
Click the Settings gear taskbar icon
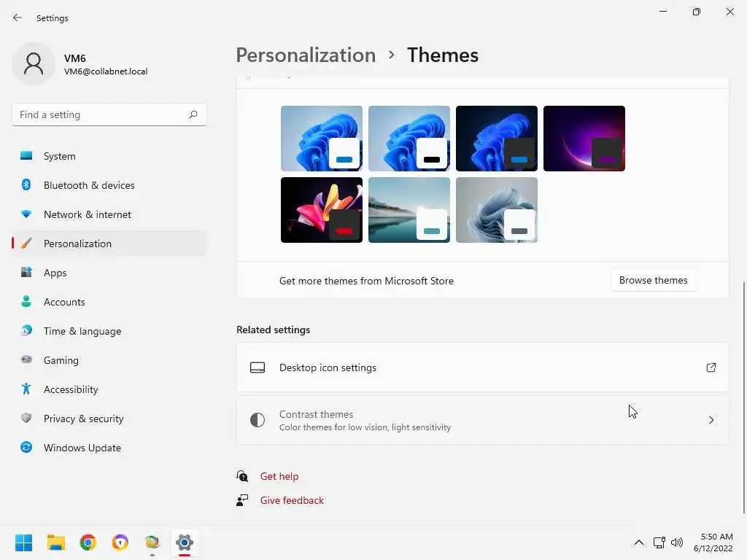pyautogui.click(x=185, y=542)
